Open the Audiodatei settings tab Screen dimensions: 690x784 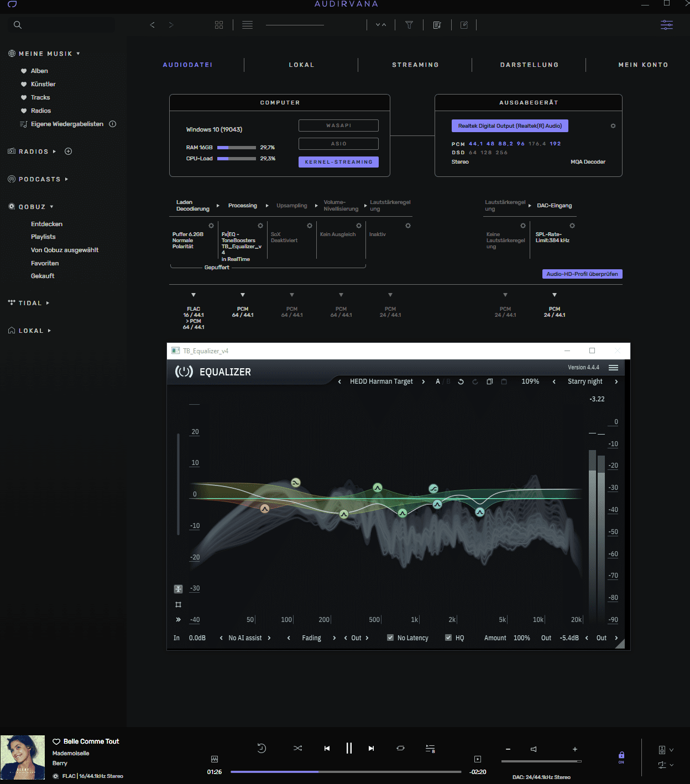(188, 65)
